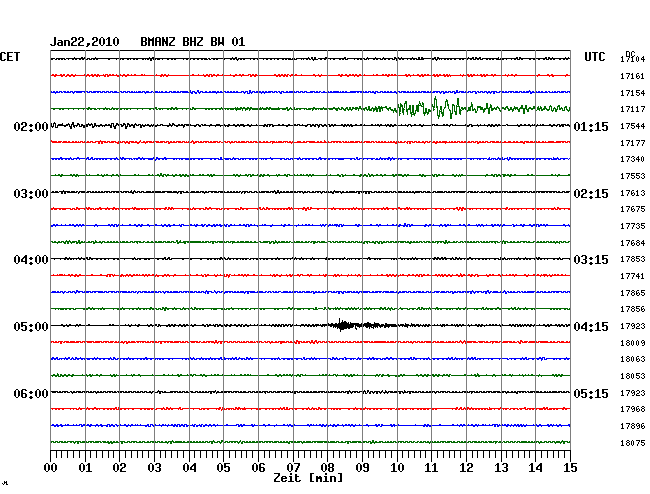650x494 pixels.
Task: Click the amplitude value 17177
Action: click(x=633, y=143)
